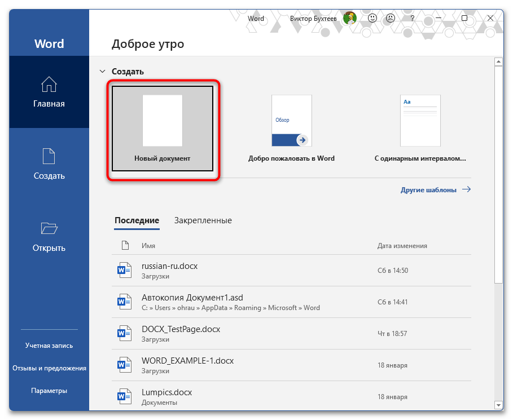The image size is (513, 420).
Task: Open Параметры from the sidebar
Action: click(49, 390)
